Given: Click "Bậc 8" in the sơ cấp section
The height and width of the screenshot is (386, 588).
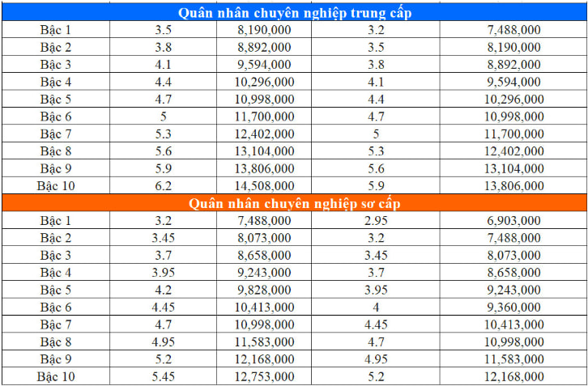Looking at the screenshot, I should pos(56,341).
